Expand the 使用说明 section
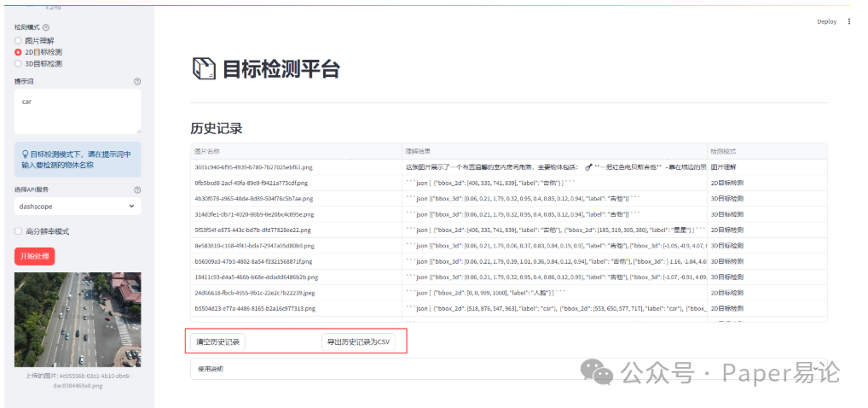 coord(509,369)
